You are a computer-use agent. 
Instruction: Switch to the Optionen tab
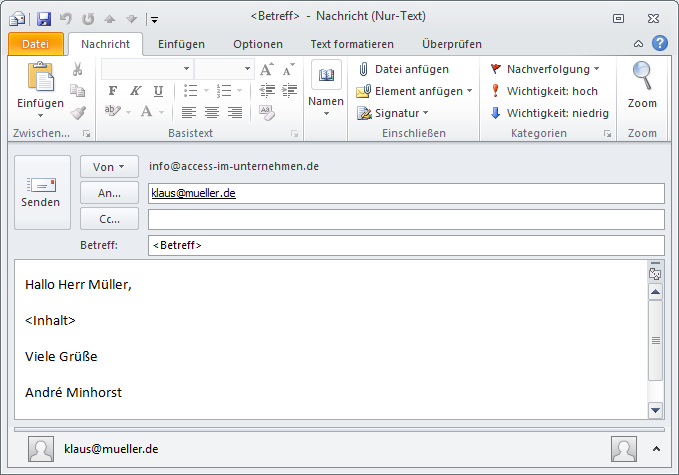pos(258,44)
